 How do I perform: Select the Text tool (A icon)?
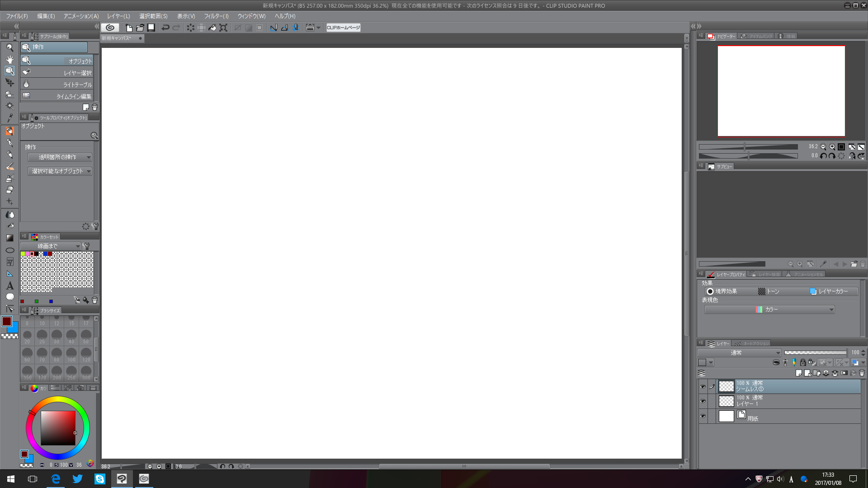[9, 286]
